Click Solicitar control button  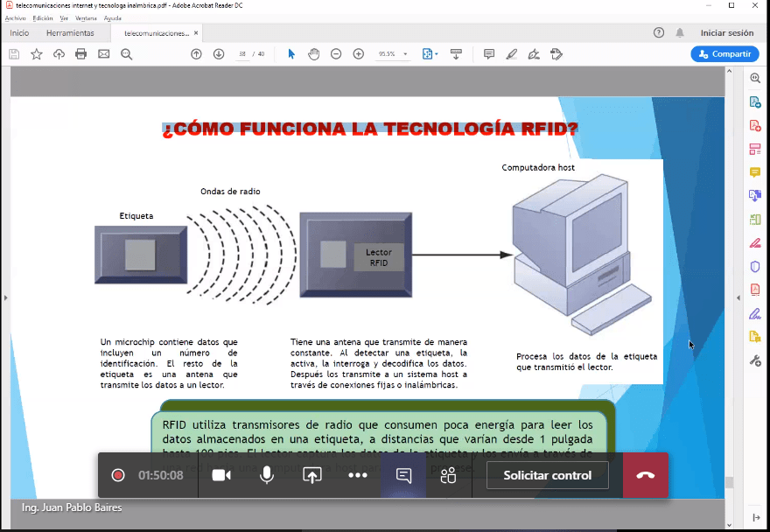click(547, 475)
